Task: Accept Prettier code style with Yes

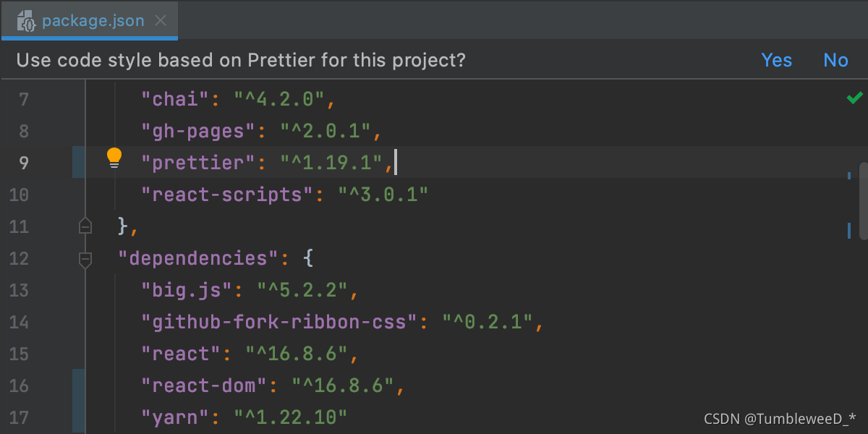Action: tap(776, 60)
